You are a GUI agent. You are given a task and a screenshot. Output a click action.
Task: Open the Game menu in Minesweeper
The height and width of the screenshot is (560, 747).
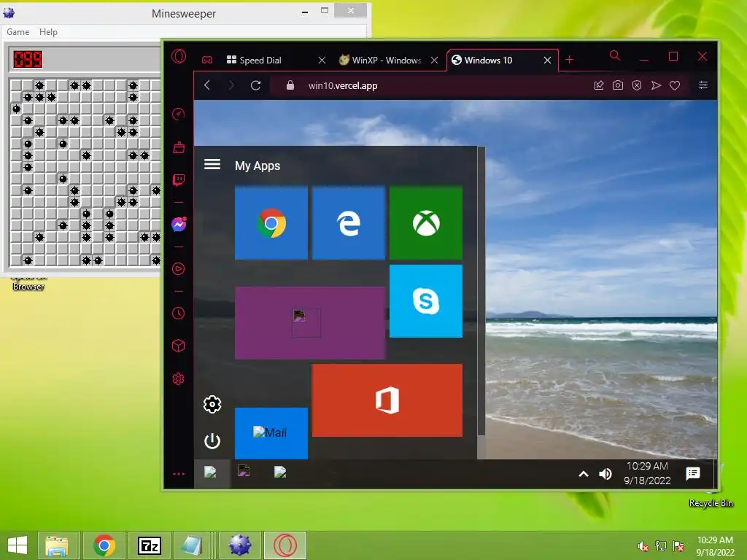pyautogui.click(x=18, y=32)
